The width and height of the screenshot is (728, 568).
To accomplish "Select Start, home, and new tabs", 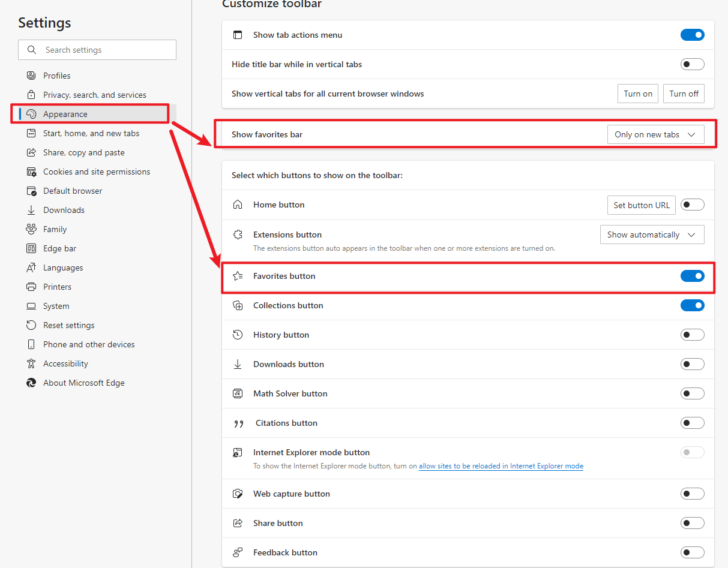I will (91, 133).
